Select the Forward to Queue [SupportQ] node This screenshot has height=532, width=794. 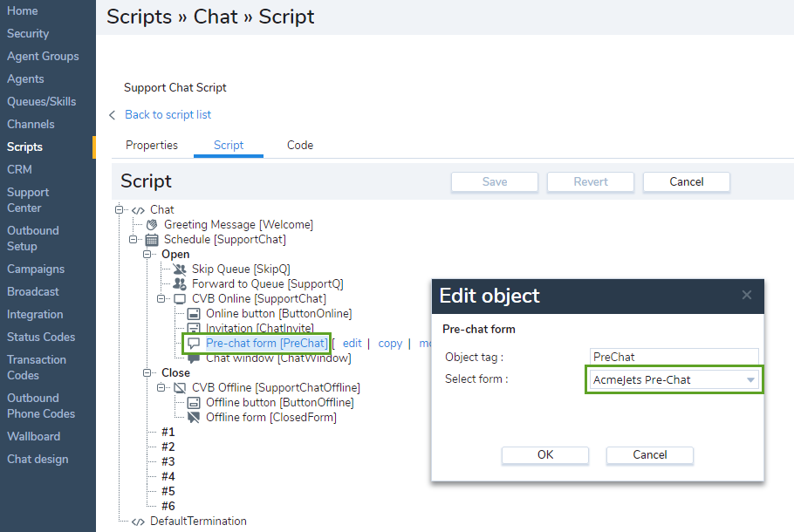(267, 283)
